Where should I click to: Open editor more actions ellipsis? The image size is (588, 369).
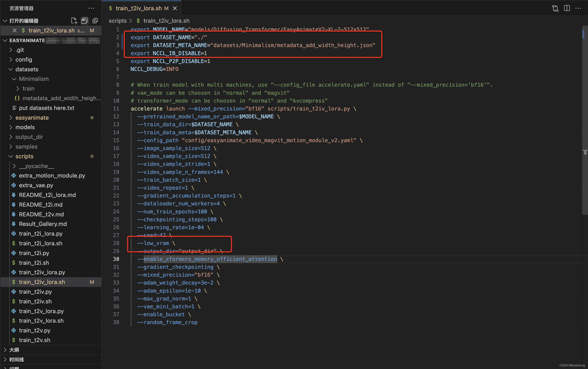pos(578,8)
